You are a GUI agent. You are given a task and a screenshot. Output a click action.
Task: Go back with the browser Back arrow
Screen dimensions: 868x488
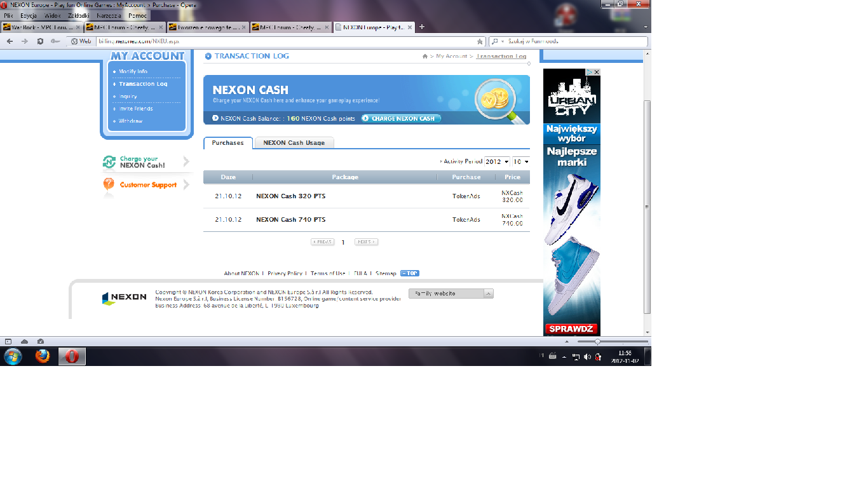coord(10,41)
